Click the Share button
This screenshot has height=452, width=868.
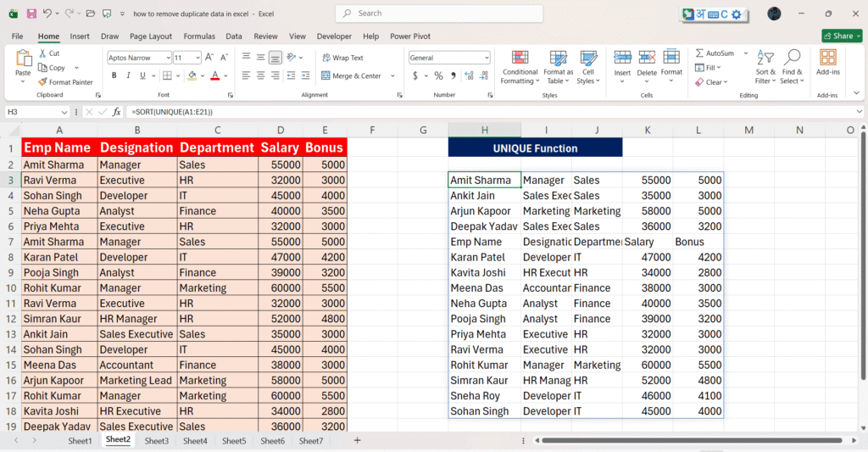842,36
